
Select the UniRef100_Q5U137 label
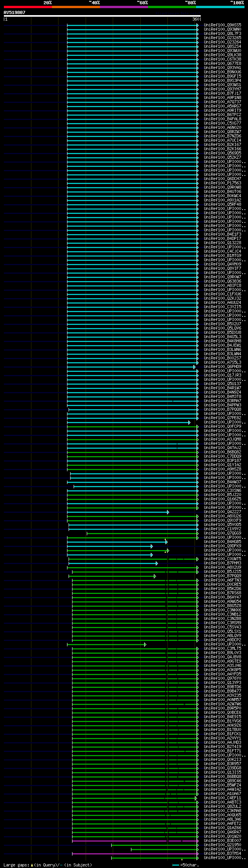pyautogui.click(x=222, y=384)
